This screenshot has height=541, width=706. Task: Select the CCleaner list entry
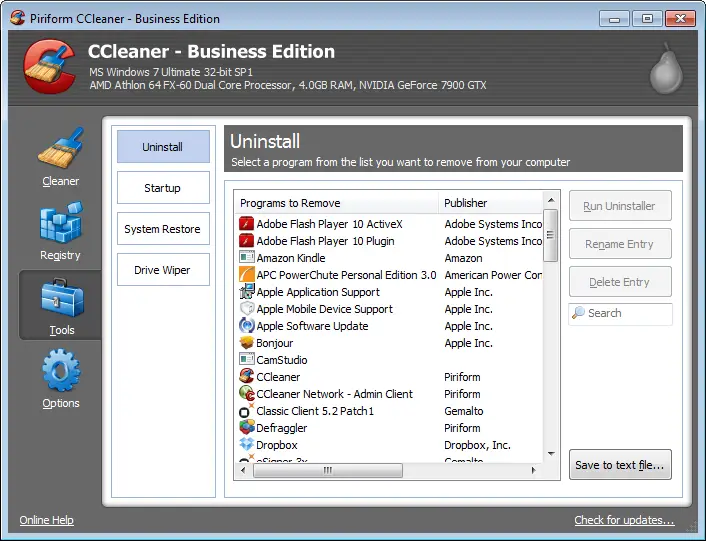(389, 377)
